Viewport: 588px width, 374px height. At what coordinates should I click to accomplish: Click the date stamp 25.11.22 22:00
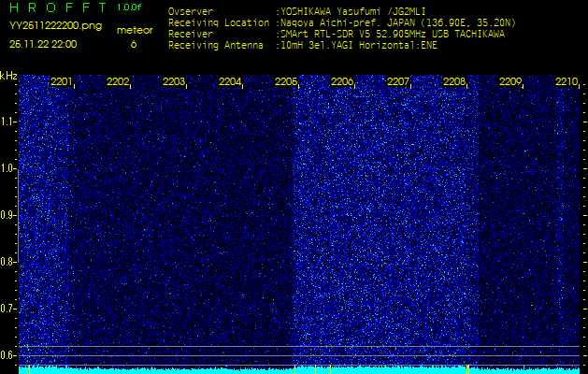(x=43, y=44)
